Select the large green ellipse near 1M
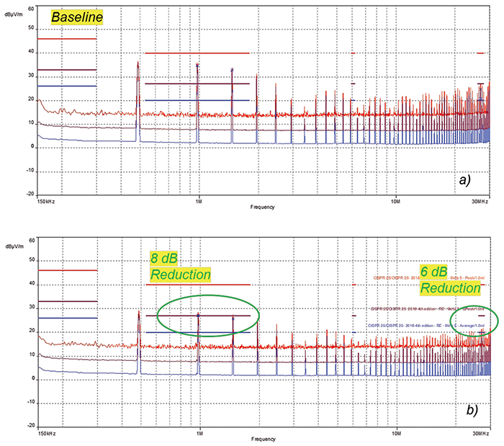This screenshot has width=504, height=446. point(207,316)
